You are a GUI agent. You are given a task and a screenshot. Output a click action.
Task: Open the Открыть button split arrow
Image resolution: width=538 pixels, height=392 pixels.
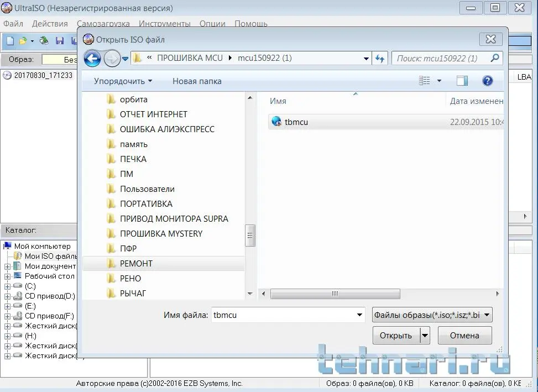(x=425, y=336)
